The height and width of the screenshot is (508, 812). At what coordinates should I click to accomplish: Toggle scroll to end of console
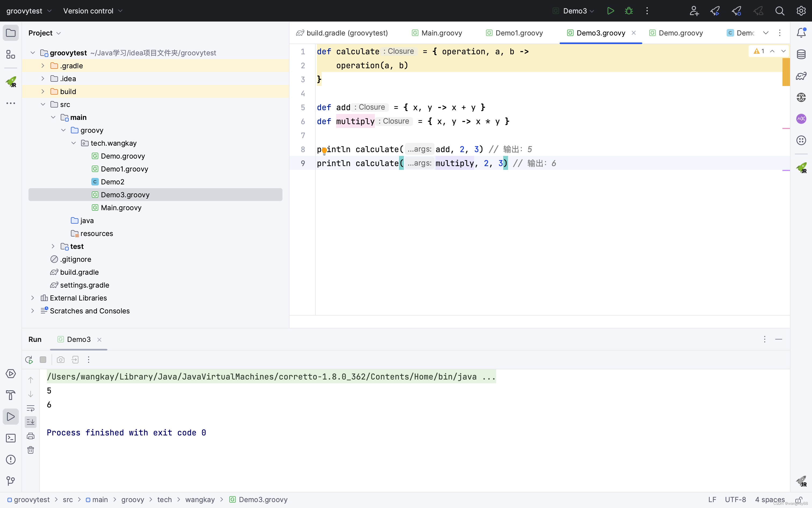pos(31,422)
